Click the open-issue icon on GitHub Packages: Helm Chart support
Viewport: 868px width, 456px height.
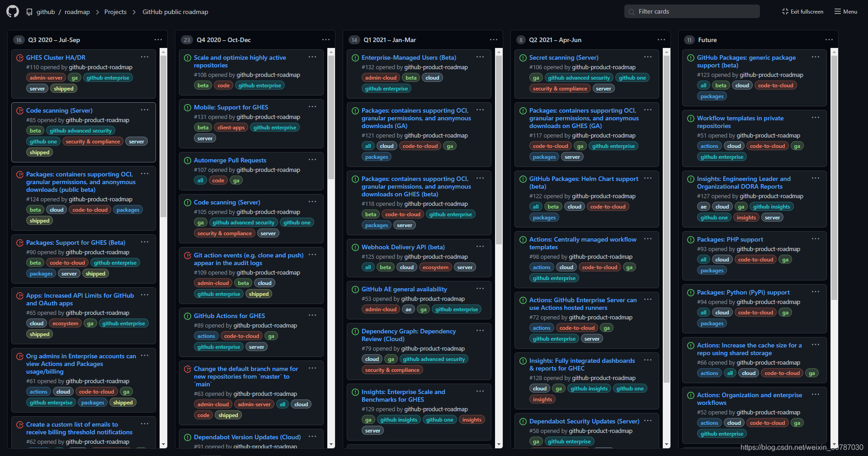point(523,179)
